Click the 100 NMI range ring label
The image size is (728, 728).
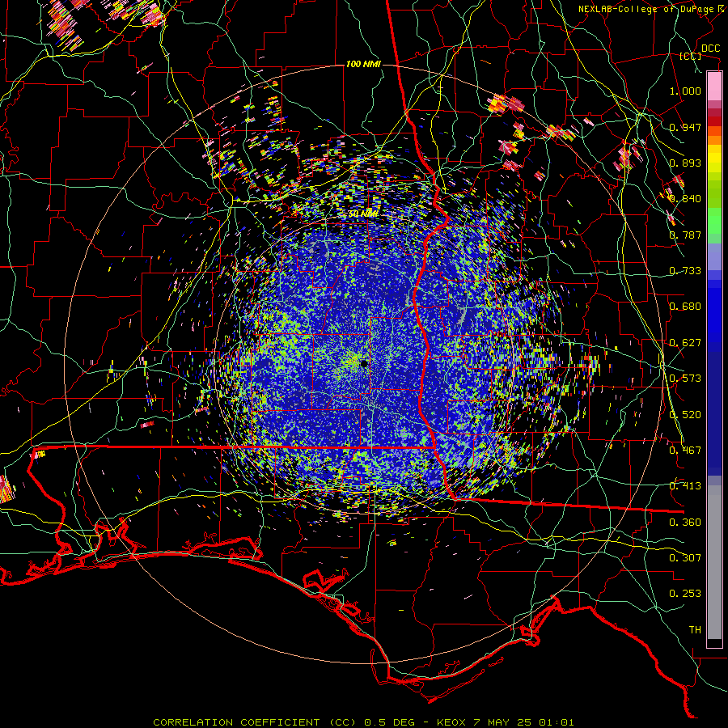(x=363, y=64)
